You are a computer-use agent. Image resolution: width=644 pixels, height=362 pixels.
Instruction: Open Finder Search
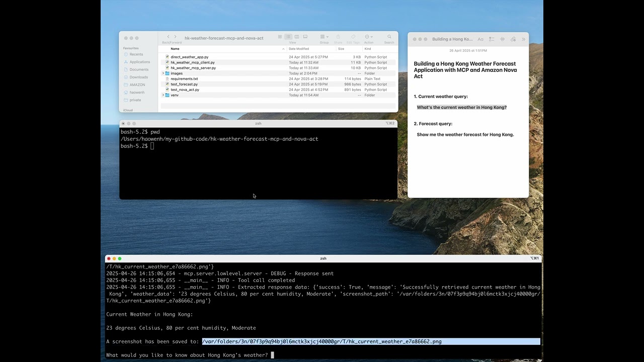[x=389, y=37]
